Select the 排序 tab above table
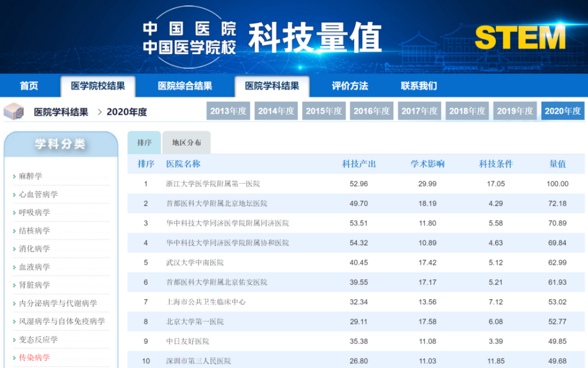Viewport: 588px width, 368px height. point(144,142)
